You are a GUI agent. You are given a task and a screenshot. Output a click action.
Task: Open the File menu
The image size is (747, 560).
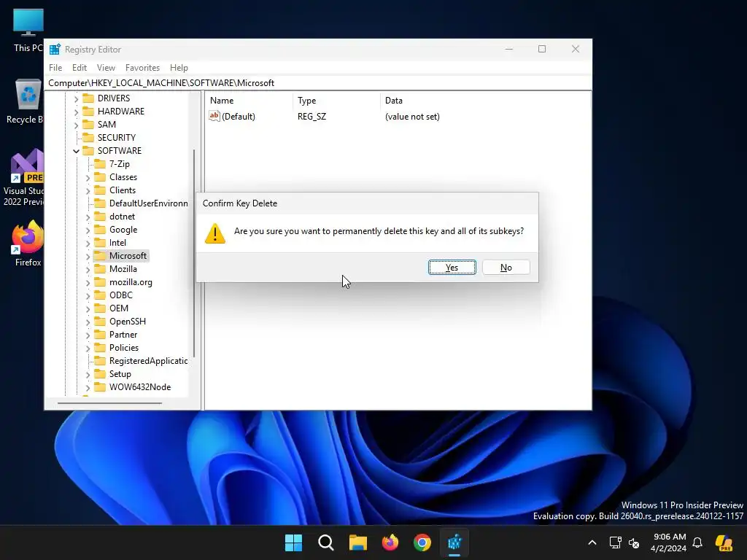(x=55, y=68)
